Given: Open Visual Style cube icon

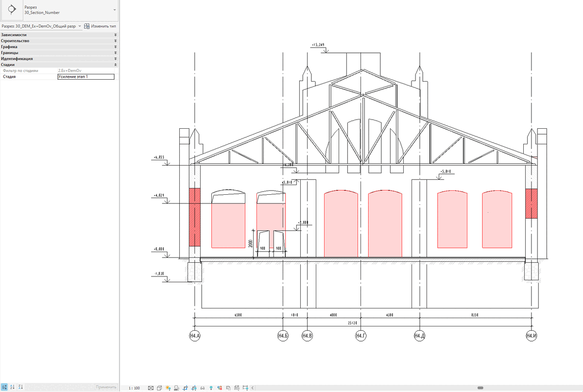Looking at the screenshot, I should tap(159, 388).
